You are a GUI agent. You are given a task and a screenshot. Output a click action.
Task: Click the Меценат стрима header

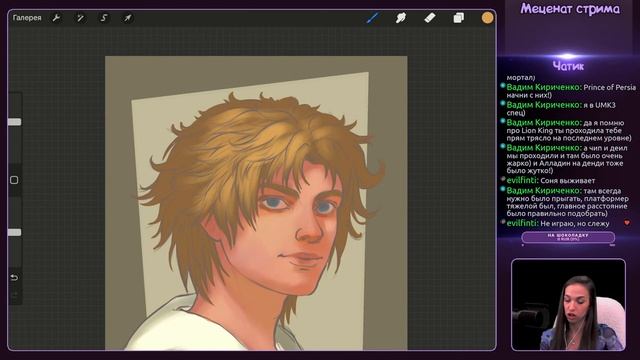pyautogui.click(x=570, y=9)
